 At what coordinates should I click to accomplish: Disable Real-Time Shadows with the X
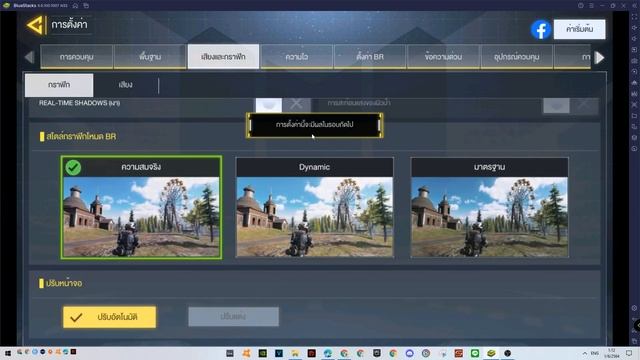297,104
